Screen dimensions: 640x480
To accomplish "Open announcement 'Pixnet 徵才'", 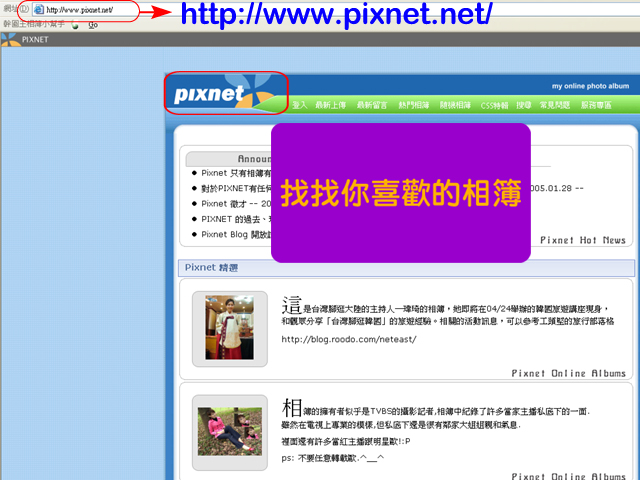I will point(236,204).
